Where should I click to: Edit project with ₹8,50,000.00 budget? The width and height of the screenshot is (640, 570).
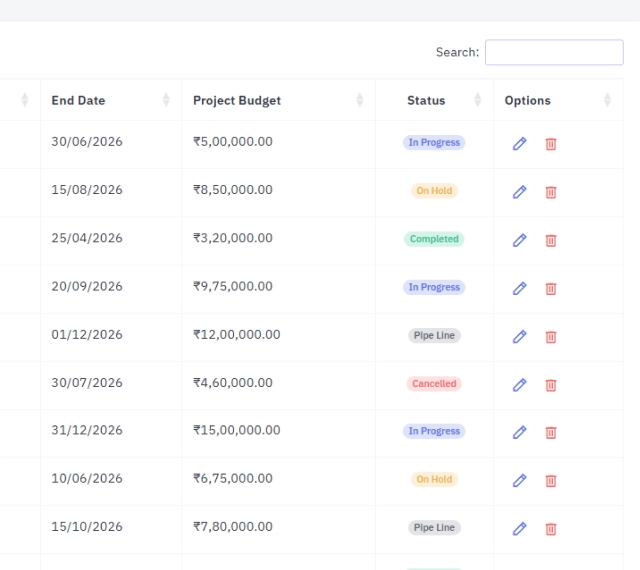coord(520,192)
